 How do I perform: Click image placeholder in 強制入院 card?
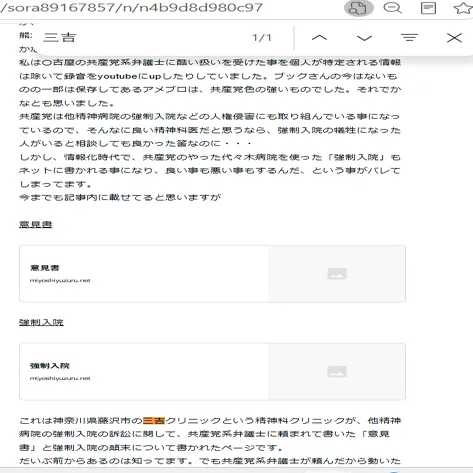pos(337,371)
